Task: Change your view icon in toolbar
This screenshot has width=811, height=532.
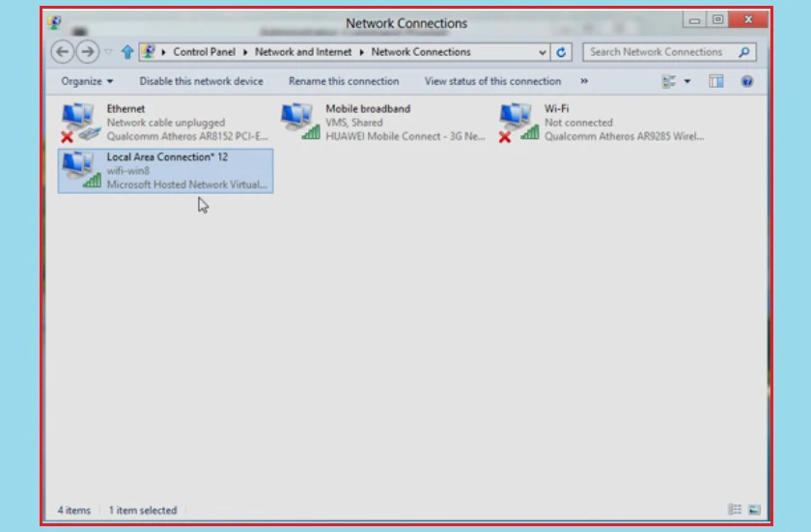Action: 669,81
